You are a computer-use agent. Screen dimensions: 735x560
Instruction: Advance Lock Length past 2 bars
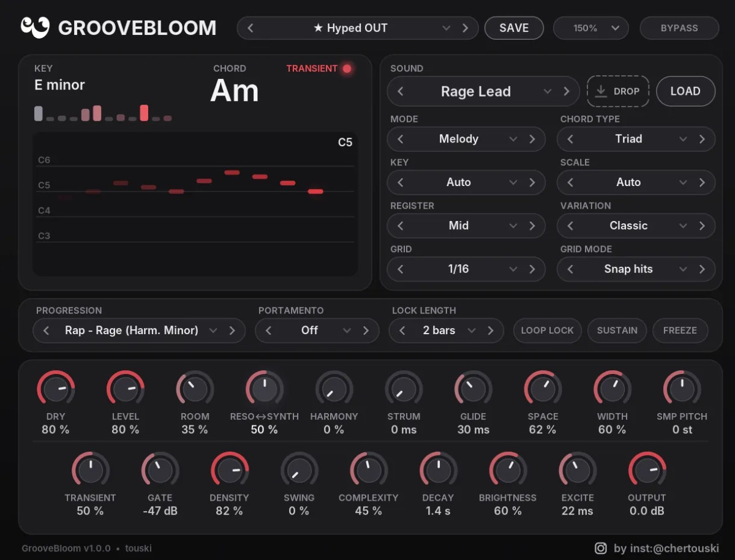click(x=491, y=330)
